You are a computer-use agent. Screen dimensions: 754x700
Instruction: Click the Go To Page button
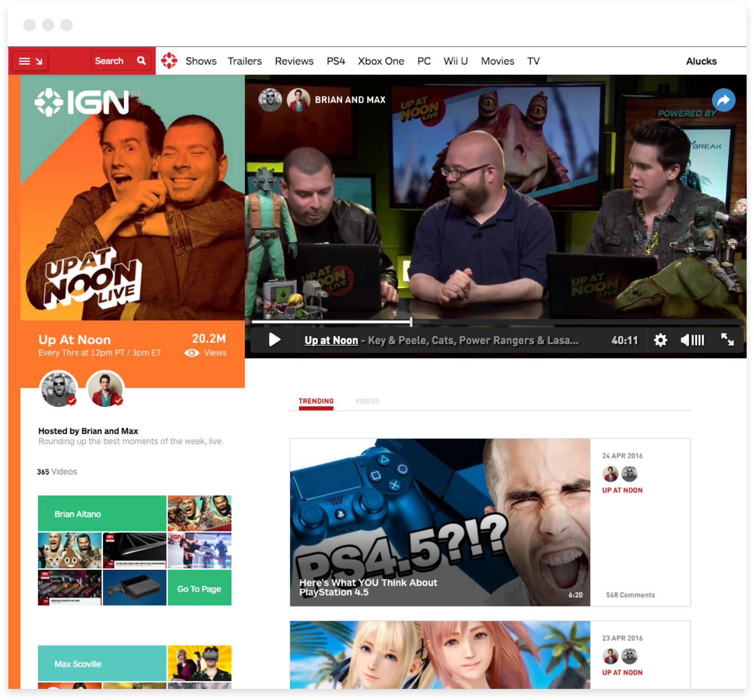(x=199, y=588)
